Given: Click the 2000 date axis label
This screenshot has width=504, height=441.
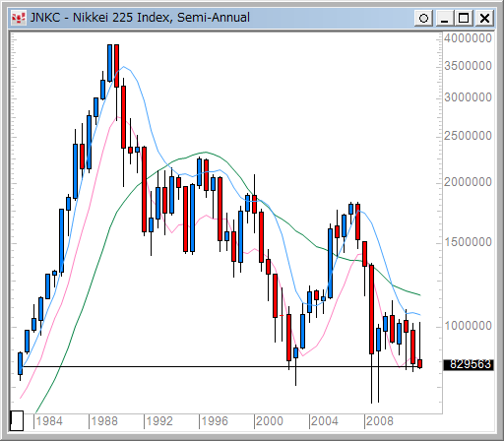Looking at the screenshot, I should pyautogui.click(x=270, y=421).
